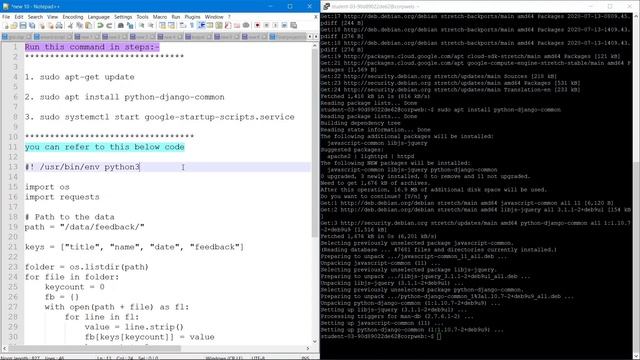Click the Redo arrow icon
This screenshot has width=640, height=360.
pos(109,26)
